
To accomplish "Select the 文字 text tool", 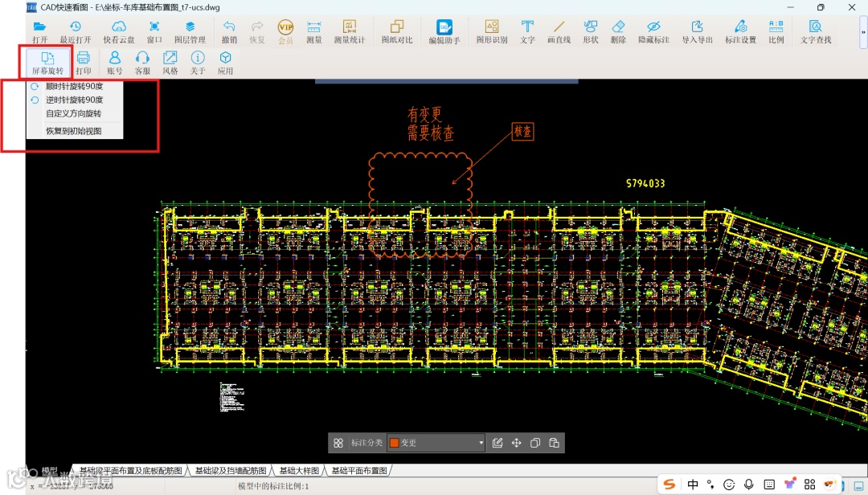I will coord(527,31).
